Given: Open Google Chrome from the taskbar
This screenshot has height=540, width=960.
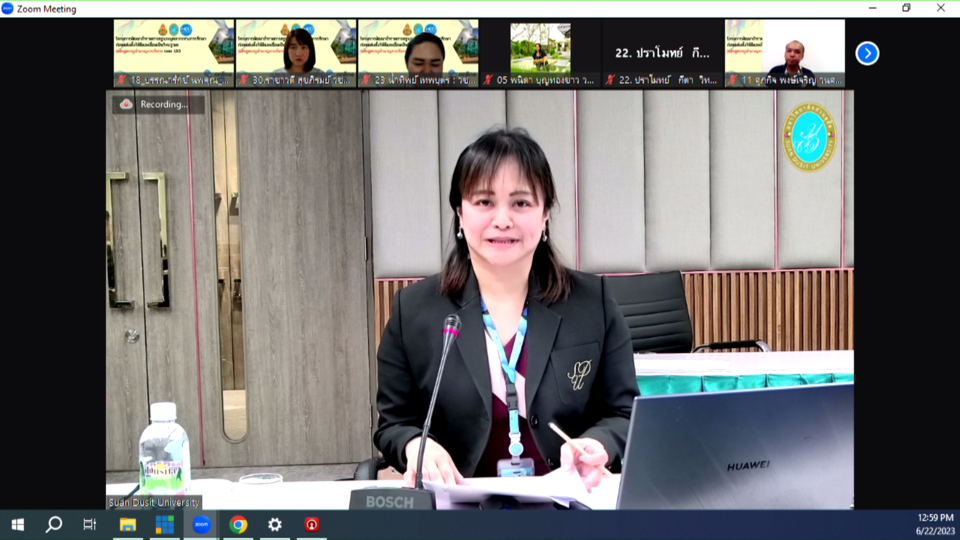Looking at the screenshot, I should coord(238,525).
